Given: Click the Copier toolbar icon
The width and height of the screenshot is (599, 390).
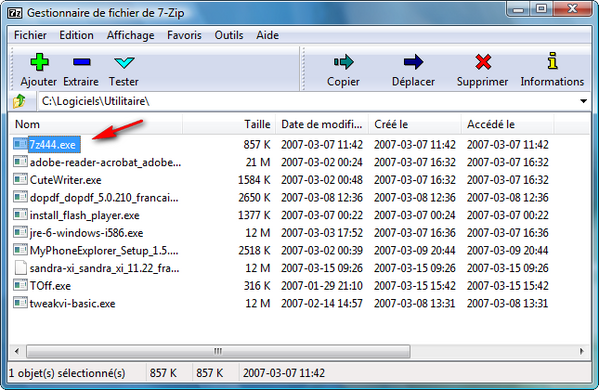Looking at the screenshot, I should (343, 62).
